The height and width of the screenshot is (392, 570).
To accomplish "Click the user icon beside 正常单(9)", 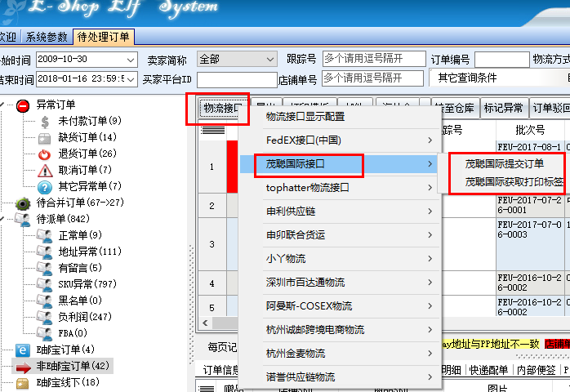I will point(45,236).
